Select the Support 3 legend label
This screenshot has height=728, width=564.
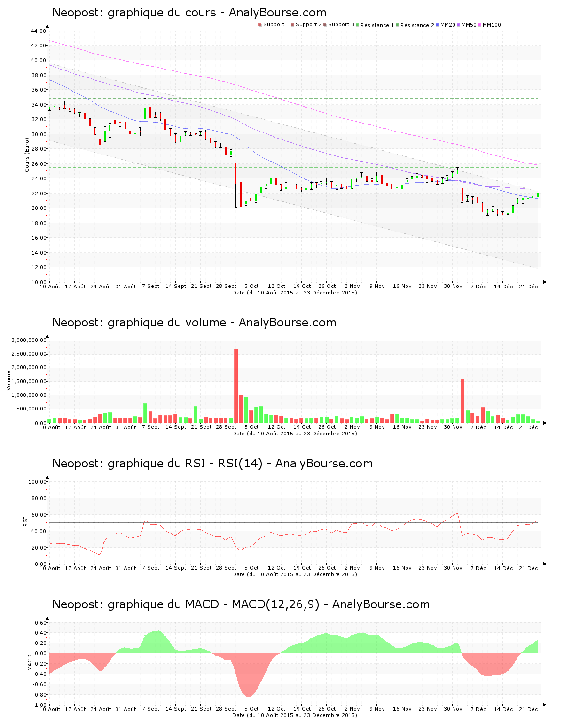tap(341, 24)
